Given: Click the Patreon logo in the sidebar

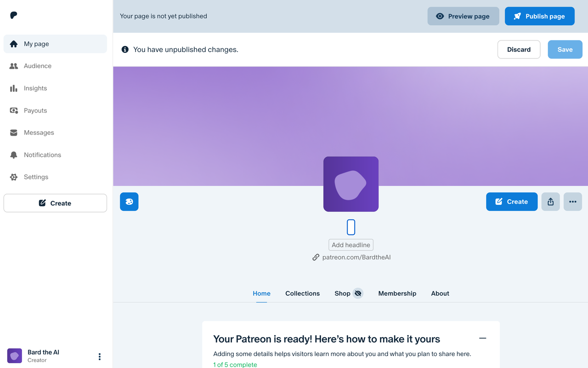Looking at the screenshot, I should pyautogui.click(x=14, y=16).
